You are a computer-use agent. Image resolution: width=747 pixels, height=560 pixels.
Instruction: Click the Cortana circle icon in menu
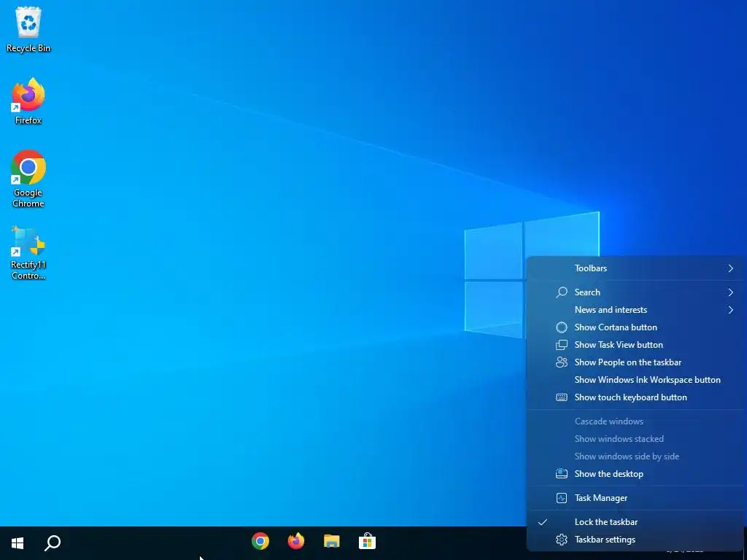(x=562, y=327)
